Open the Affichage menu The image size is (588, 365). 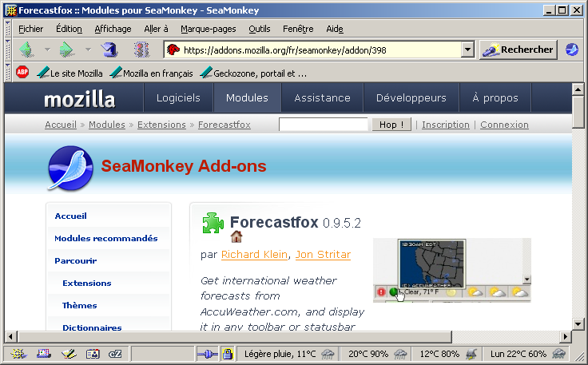coord(113,29)
